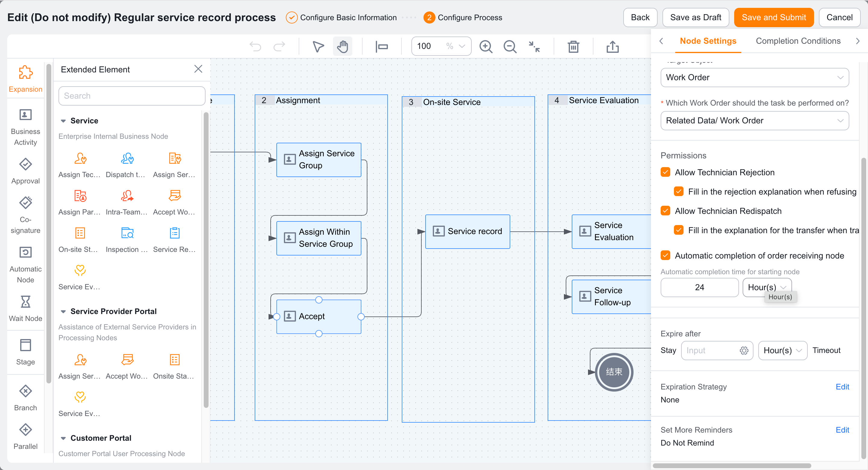This screenshot has width=868, height=470.
Task: Switch to the Node Settings tab
Action: pos(708,41)
